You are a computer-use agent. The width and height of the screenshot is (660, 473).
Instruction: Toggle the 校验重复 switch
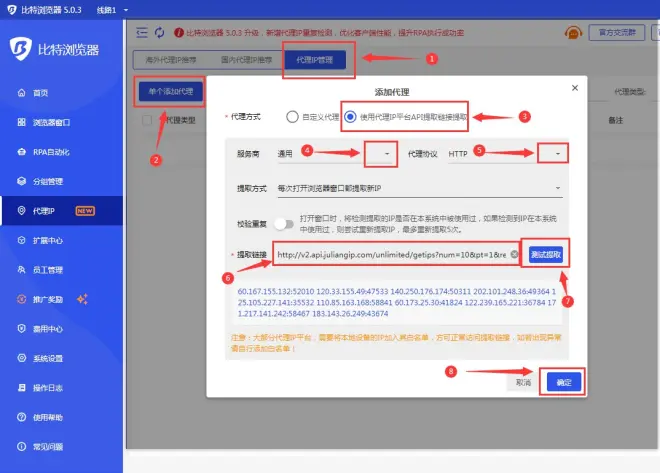coord(285,224)
